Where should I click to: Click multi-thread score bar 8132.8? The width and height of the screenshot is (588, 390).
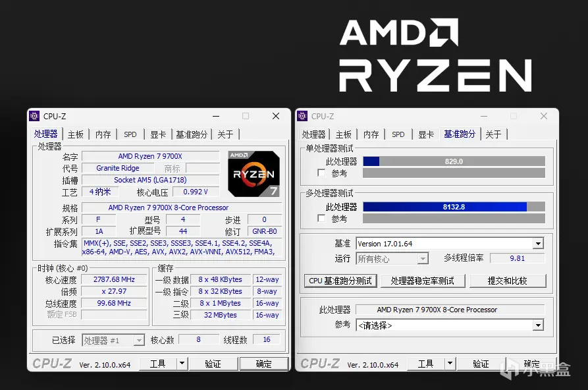tap(454, 207)
